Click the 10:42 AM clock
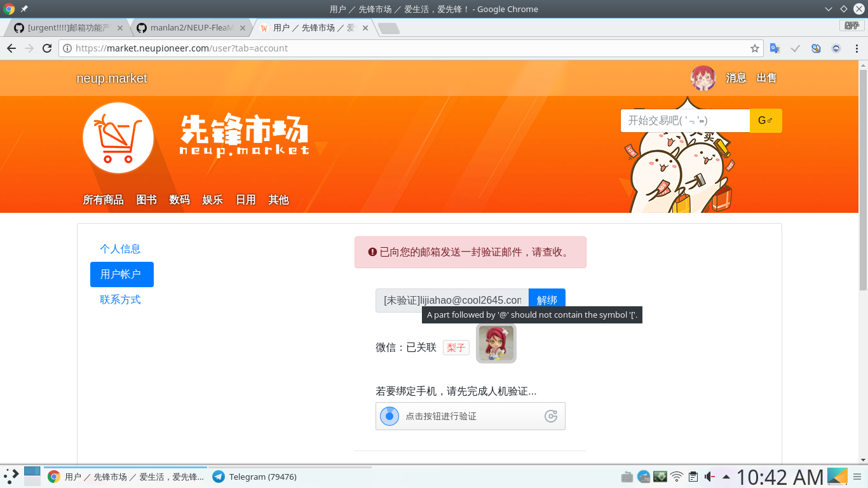The image size is (868, 488). (x=780, y=477)
